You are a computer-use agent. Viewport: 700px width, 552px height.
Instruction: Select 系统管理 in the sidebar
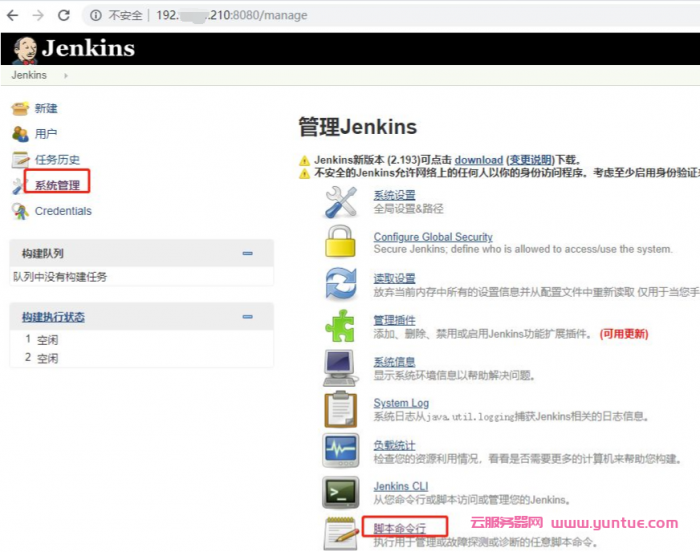pyautogui.click(x=57, y=185)
